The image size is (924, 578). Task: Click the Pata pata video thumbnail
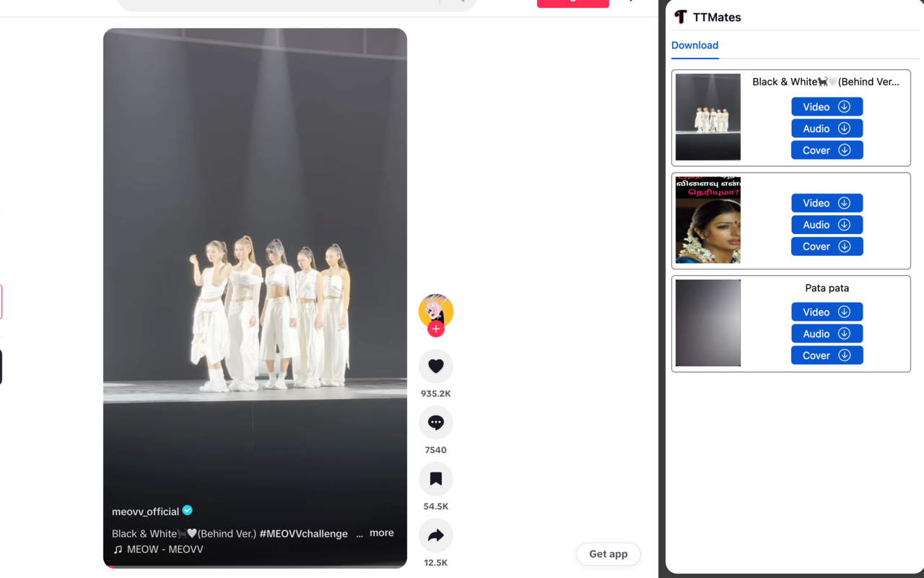coord(707,323)
